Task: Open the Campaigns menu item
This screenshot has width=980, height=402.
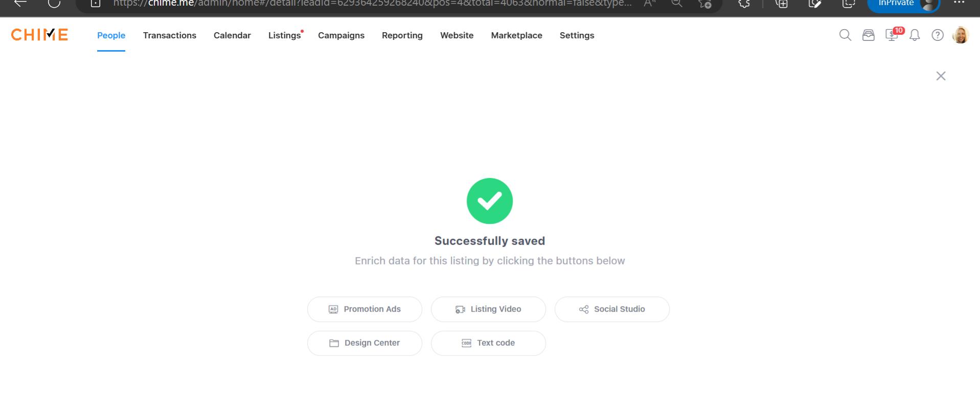Action: (x=341, y=35)
